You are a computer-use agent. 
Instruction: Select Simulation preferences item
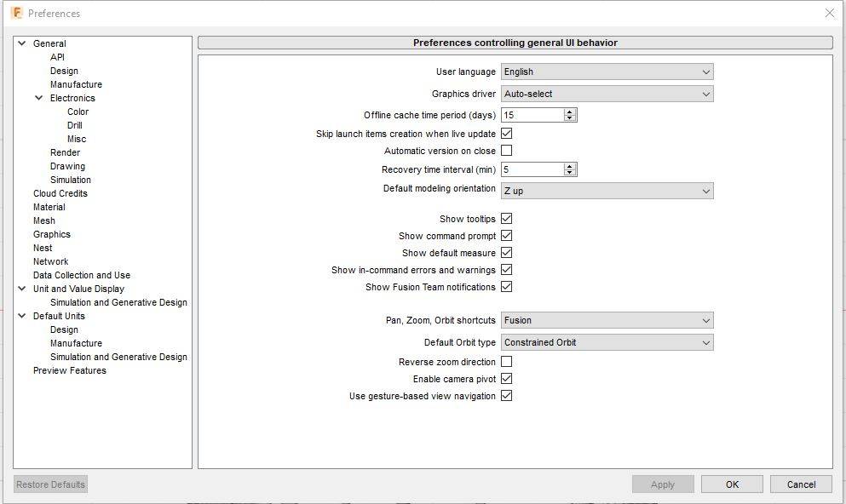pyautogui.click(x=71, y=180)
